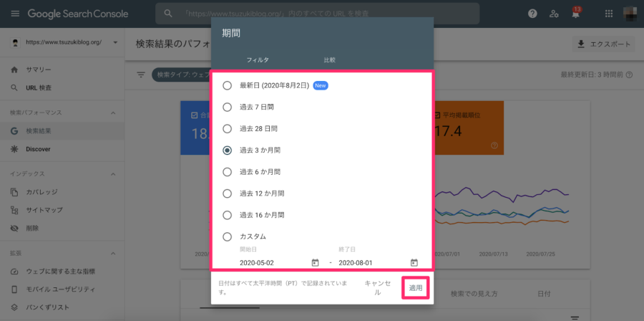Open notifications bell with 13 badge
The width and height of the screenshot is (644, 321).
(576, 13)
